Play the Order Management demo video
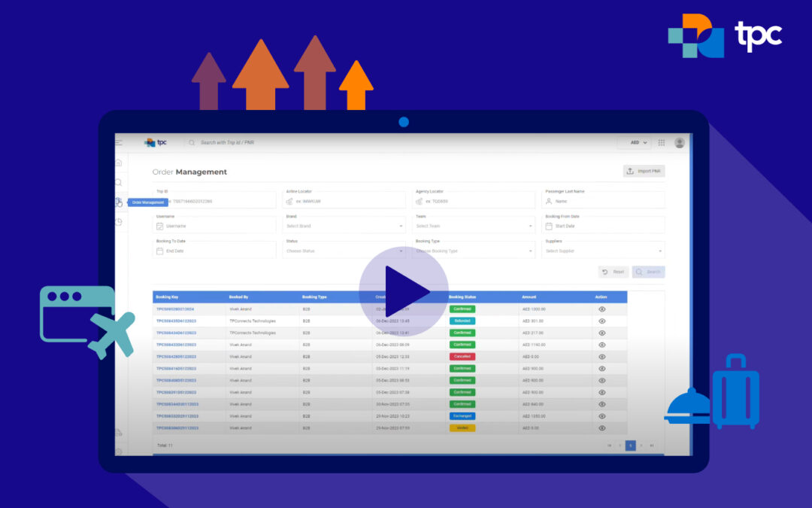The image size is (812, 508). (404, 291)
